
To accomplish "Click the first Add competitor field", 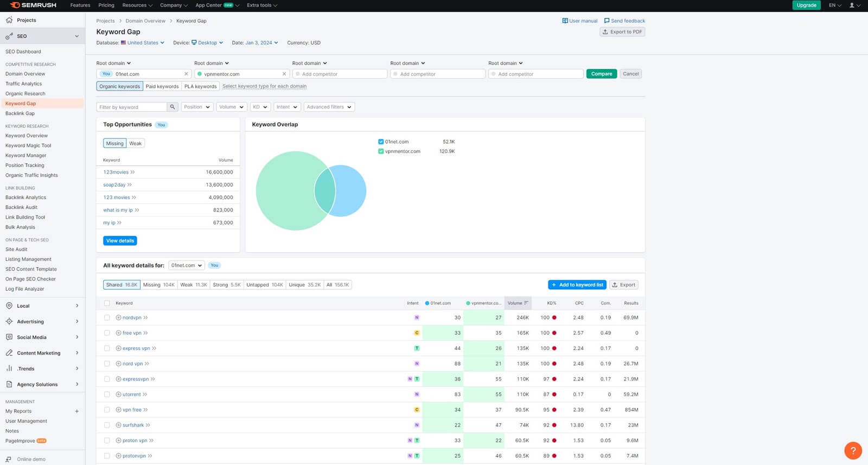I will point(340,74).
